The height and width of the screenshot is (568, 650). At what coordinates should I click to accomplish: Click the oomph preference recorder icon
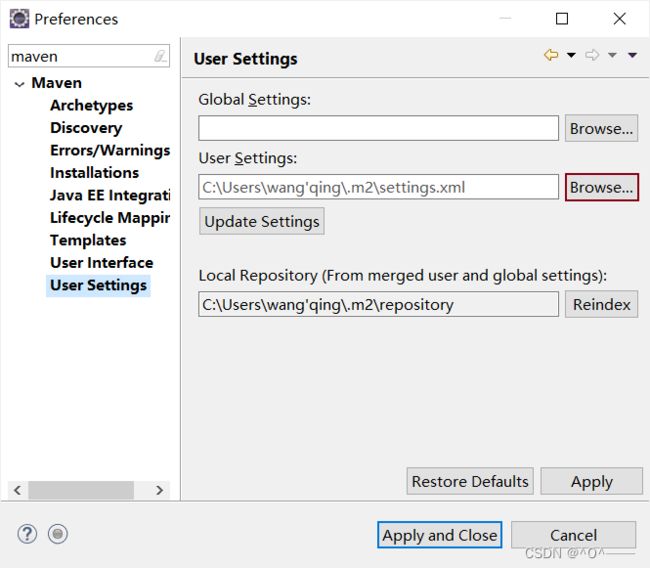(58, 534)
